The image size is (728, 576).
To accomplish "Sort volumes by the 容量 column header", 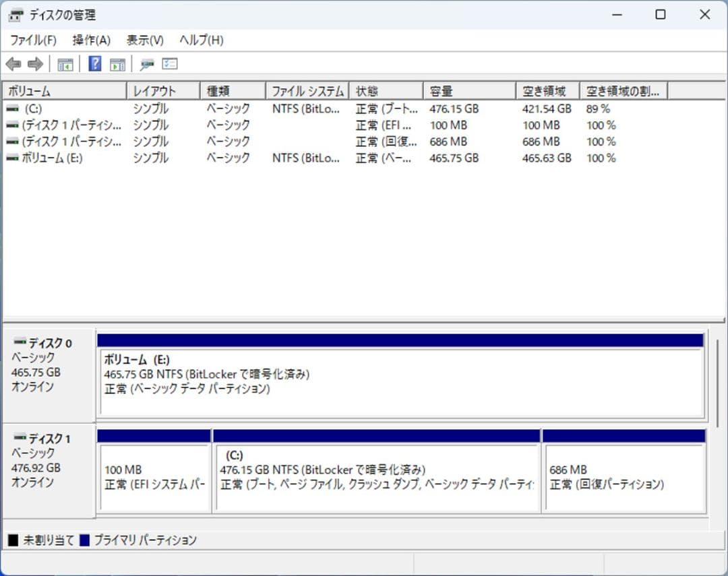I will 467,90.
